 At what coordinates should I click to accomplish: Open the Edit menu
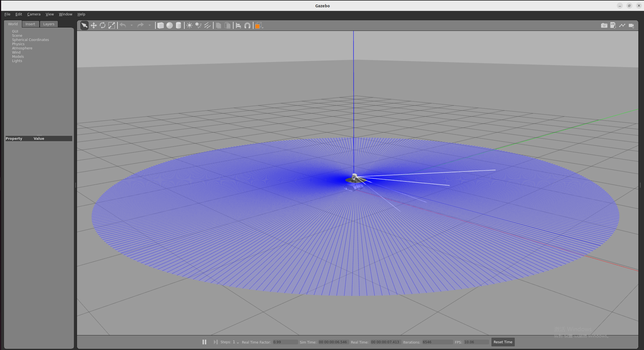[x=18, y=14]
